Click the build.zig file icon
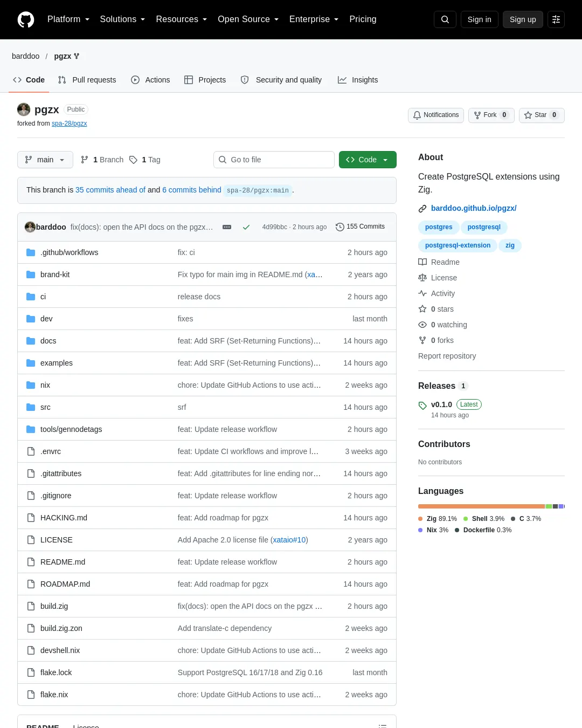 point(31,606)
